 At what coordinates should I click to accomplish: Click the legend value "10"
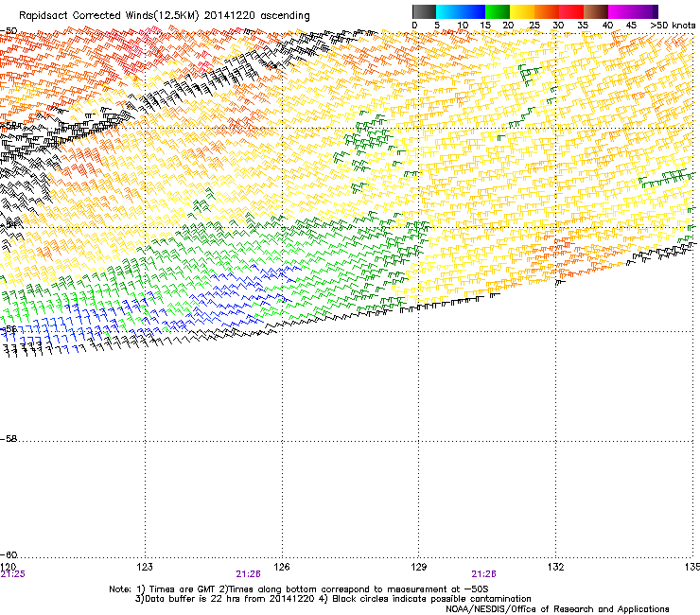pos(463,26)
